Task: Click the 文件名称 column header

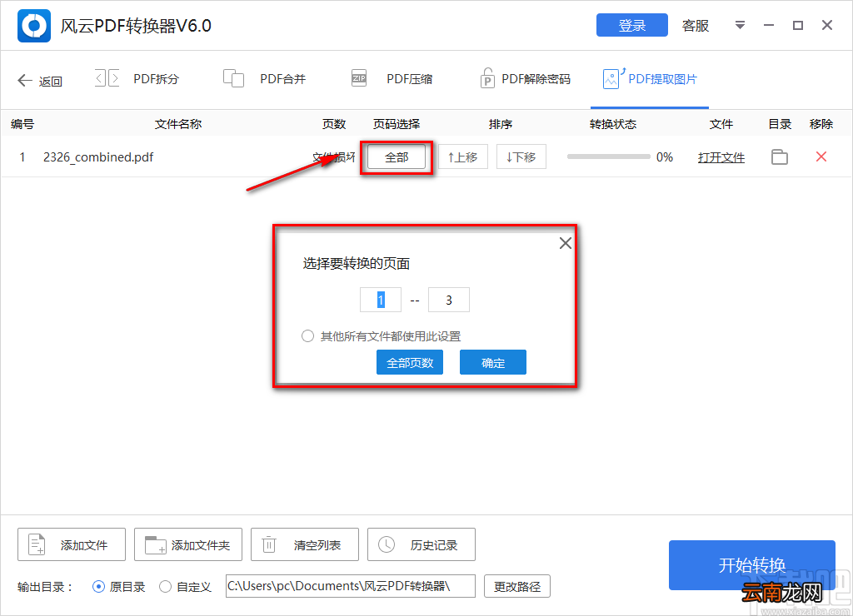Action: pos(178,124)
